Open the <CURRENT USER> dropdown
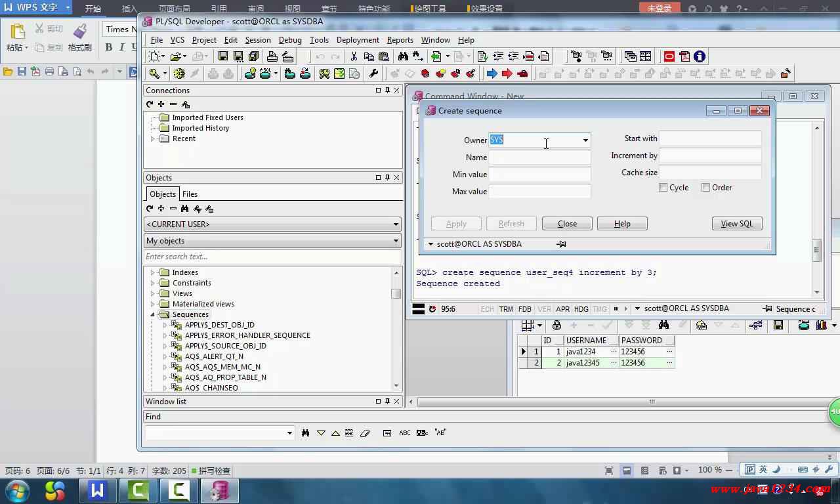The height and width of the screenshot is (504, 840). click(x=396, y=224)
